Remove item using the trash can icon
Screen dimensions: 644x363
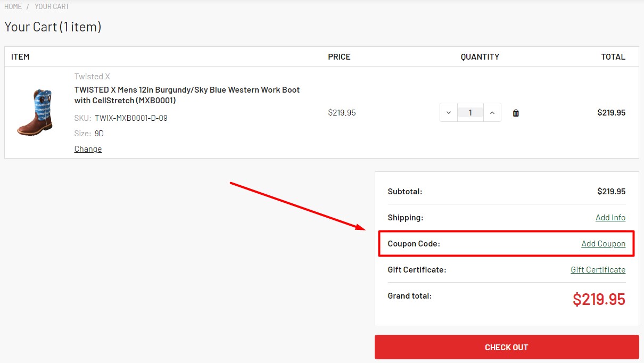(515, 112)
